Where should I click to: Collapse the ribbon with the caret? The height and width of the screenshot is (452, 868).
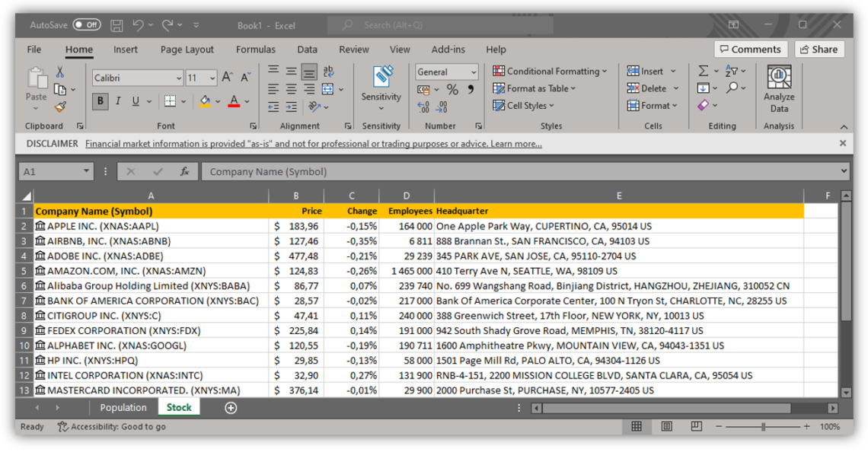(844, 127)
